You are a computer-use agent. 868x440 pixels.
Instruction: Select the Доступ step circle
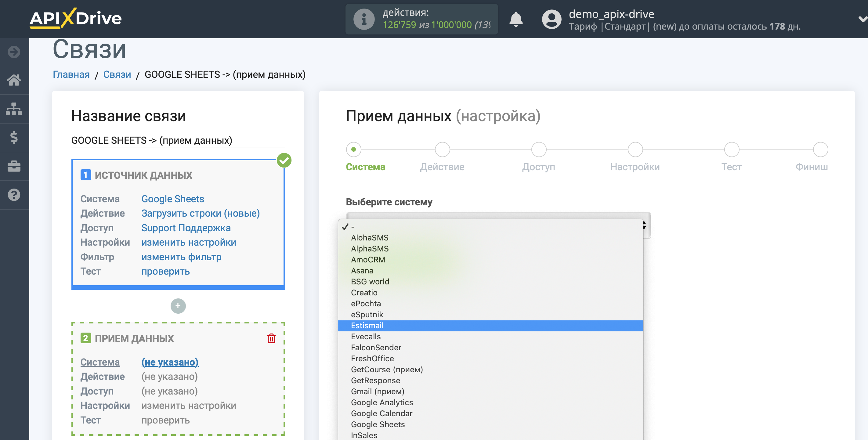click(x=539, y=149)
